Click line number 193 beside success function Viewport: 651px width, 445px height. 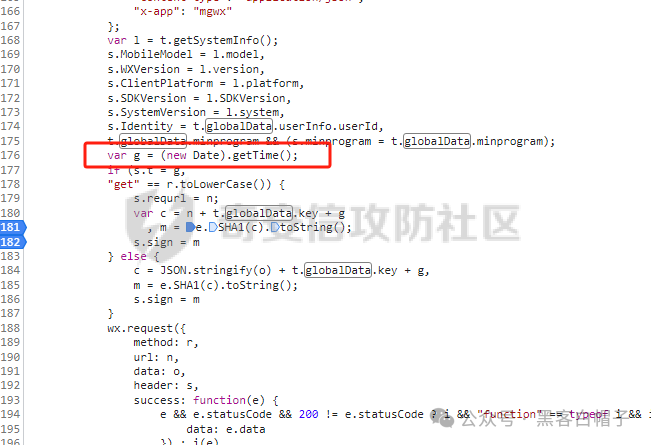(10, 400)
